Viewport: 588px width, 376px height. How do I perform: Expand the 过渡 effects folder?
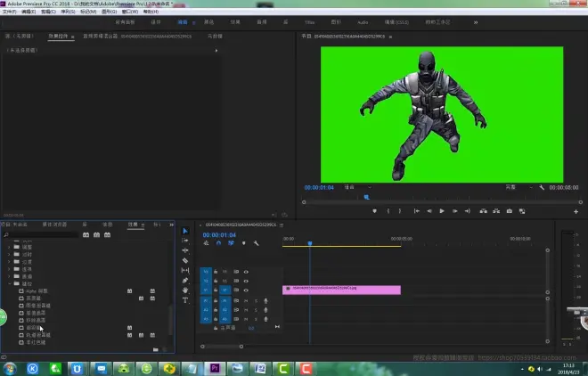9,262
